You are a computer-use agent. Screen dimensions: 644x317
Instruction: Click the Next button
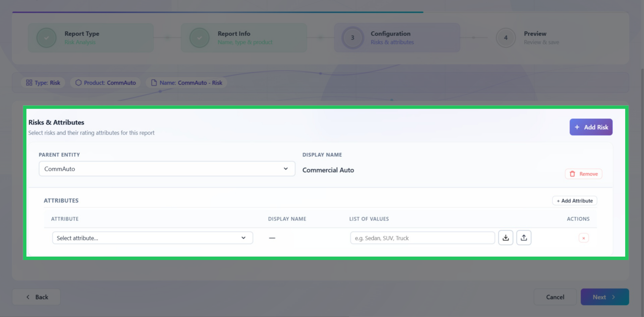click(x=605, y=297)
